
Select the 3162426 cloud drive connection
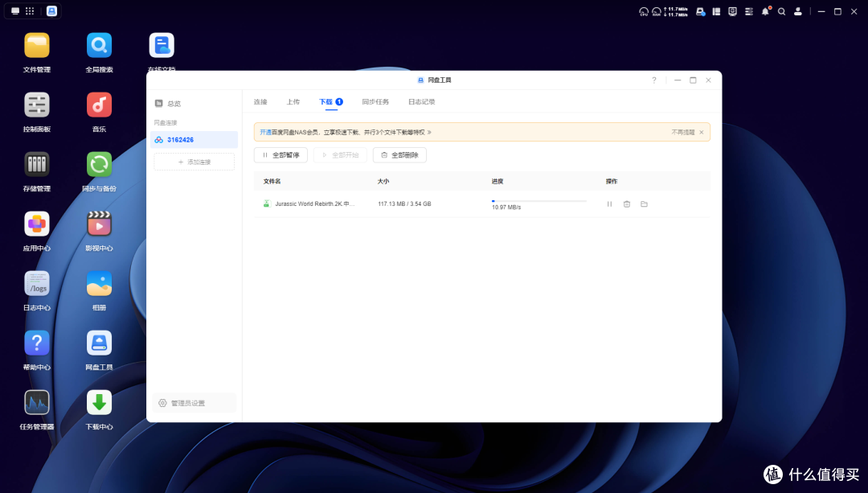tap(194, 140)
